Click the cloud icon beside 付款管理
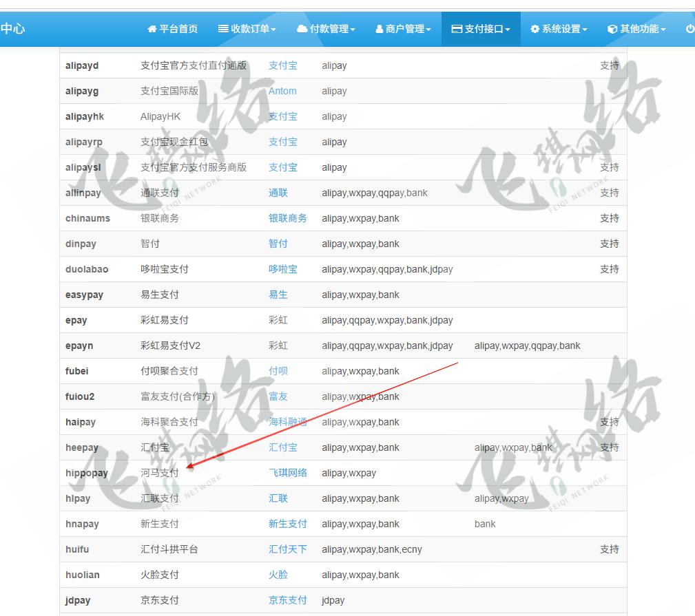Screen dimensions: 695x616 (x=302, y=29)
